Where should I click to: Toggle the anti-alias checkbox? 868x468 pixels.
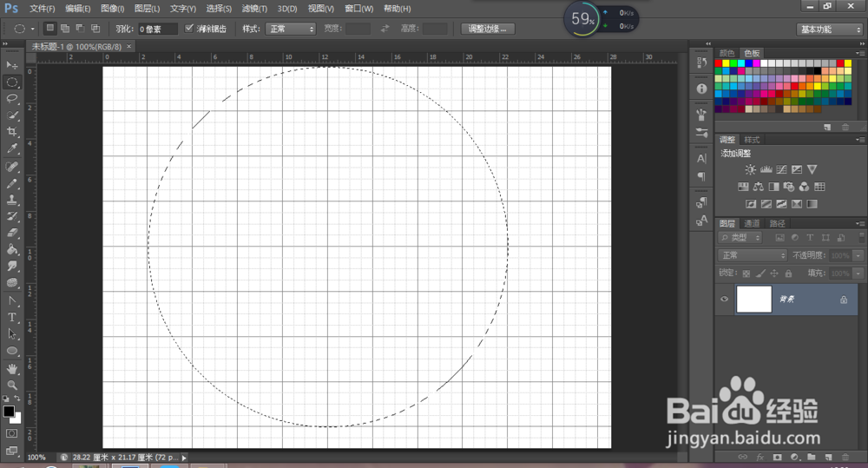188,29
